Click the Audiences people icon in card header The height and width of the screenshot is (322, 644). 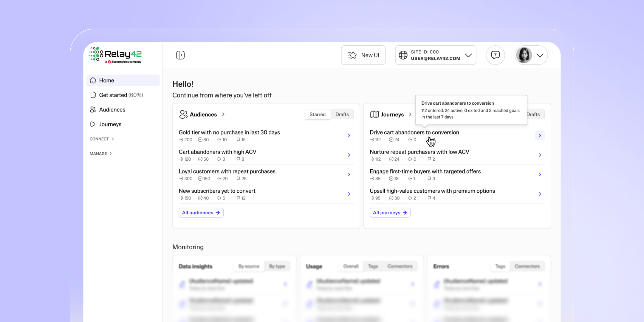[x=183, y=114]
